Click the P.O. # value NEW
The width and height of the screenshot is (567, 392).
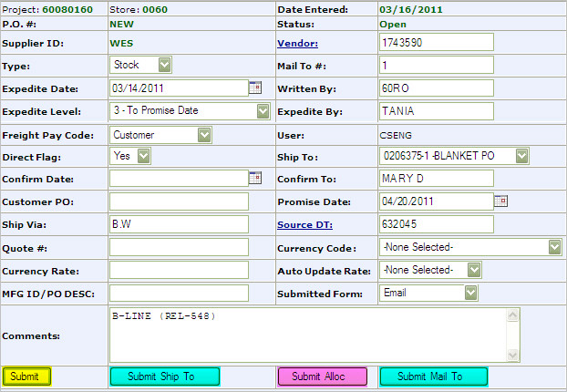(121, 25)
